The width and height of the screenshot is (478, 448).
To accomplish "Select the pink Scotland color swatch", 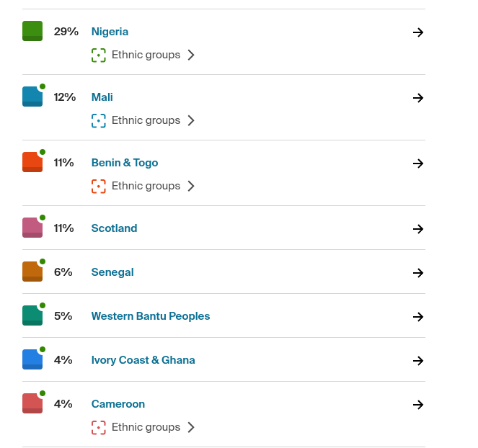I will [x=32, y=228].
